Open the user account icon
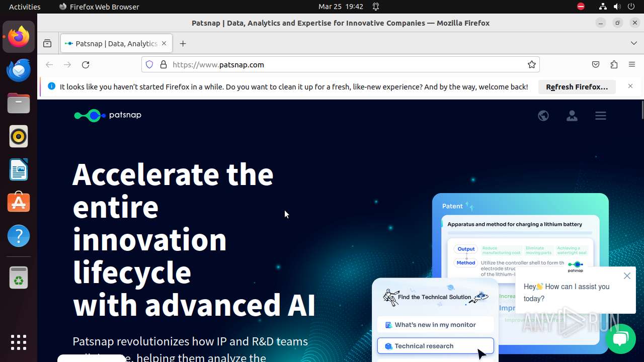The width and height of the screenshot is (644, 362). (x=572, y=116)
